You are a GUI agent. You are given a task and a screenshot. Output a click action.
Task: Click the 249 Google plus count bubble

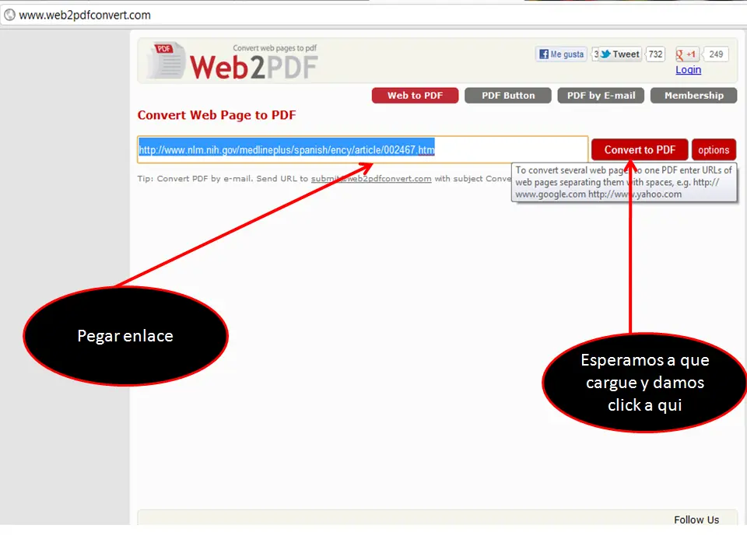[x=716, y=54]
